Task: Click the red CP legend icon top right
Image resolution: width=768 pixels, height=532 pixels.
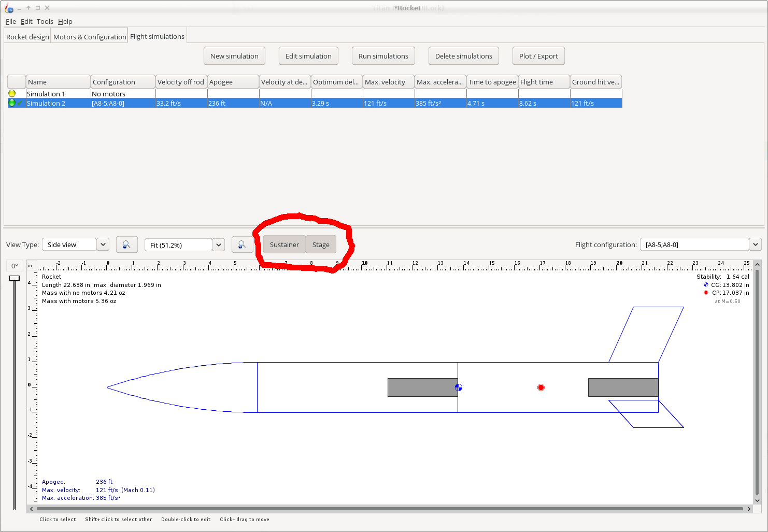Action: [705, 292]
